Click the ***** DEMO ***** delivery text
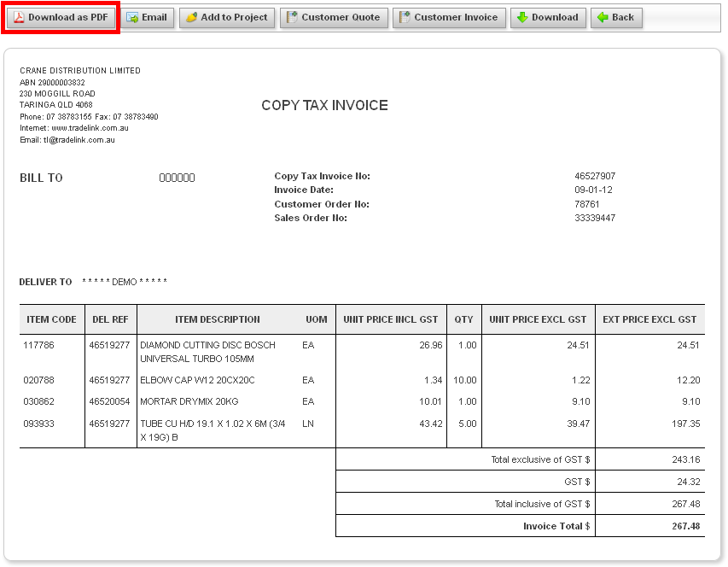The height and width of the screenshot is (567, 728). click(125, 282)
